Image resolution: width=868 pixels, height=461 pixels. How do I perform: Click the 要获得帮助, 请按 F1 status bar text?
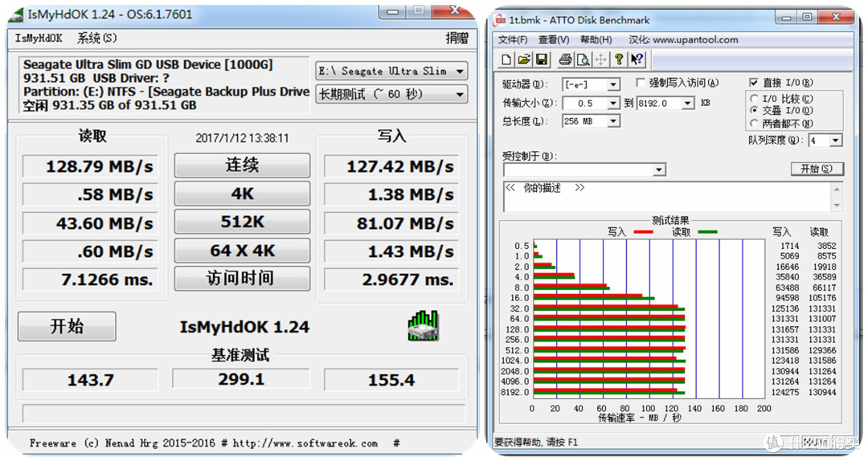click(x=536, y=443)
